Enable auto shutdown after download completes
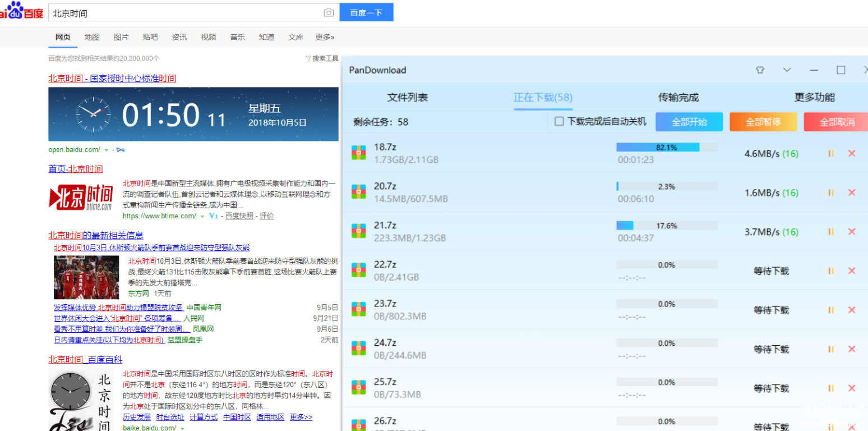 559,122
